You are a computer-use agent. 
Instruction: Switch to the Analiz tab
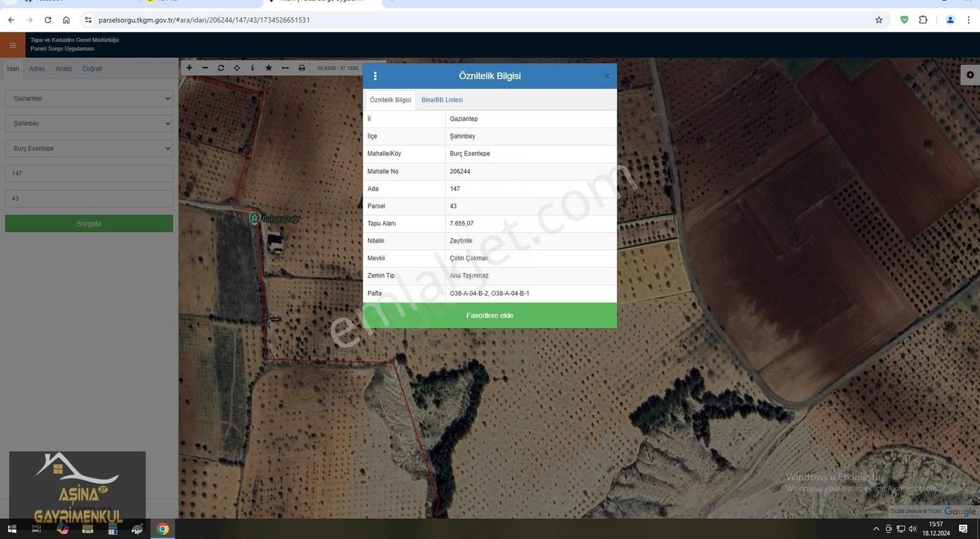tap(64, 69)
